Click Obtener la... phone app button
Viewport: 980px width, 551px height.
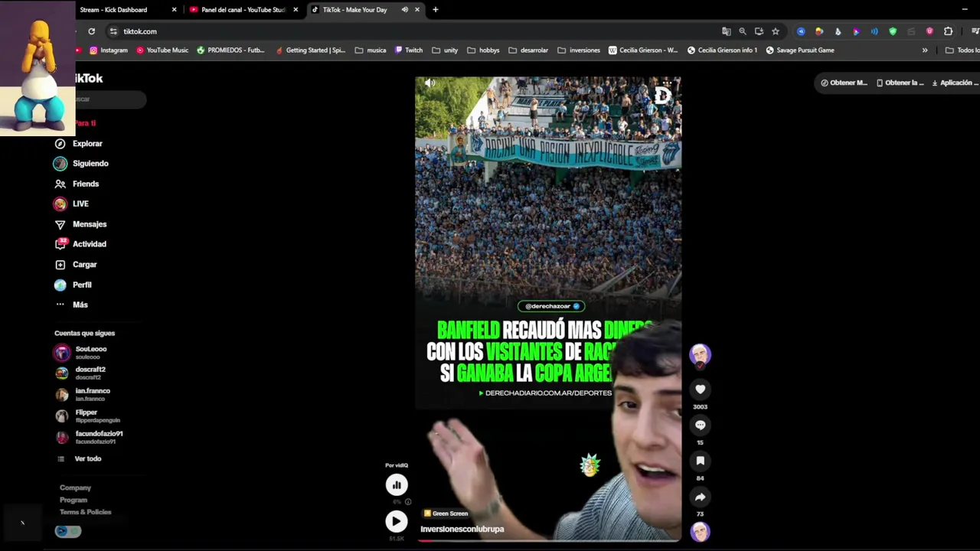click(900, 83)
